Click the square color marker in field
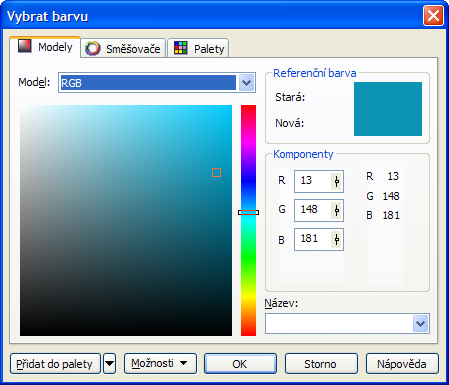This screenshot has height=385, width=449. 216,172
